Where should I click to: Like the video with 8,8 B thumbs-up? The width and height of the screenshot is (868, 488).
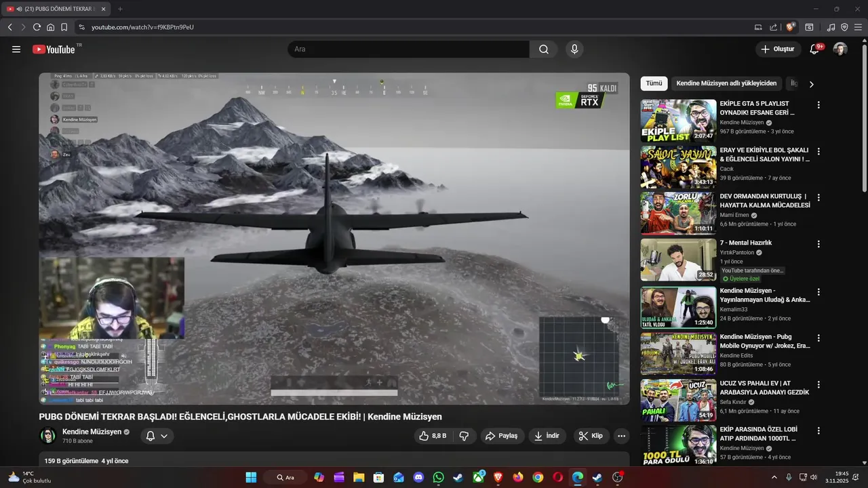[x=432, y=436]
